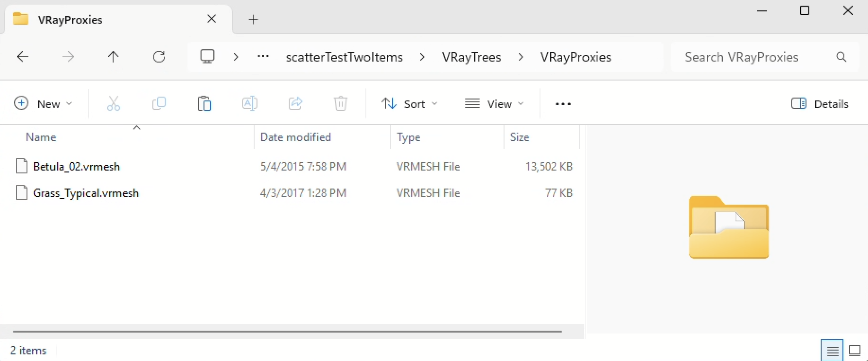
Task: Switch to large thumbnails view
Action: tap(855, 351)
